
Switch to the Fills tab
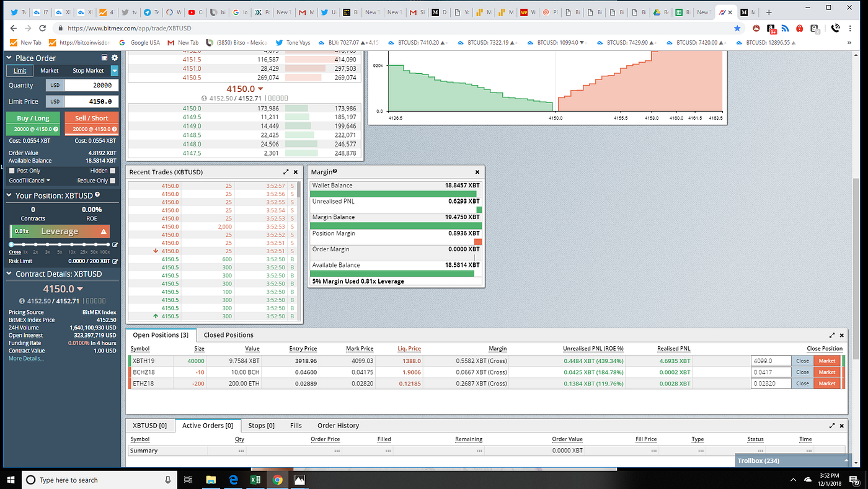(x=296, y=426)
